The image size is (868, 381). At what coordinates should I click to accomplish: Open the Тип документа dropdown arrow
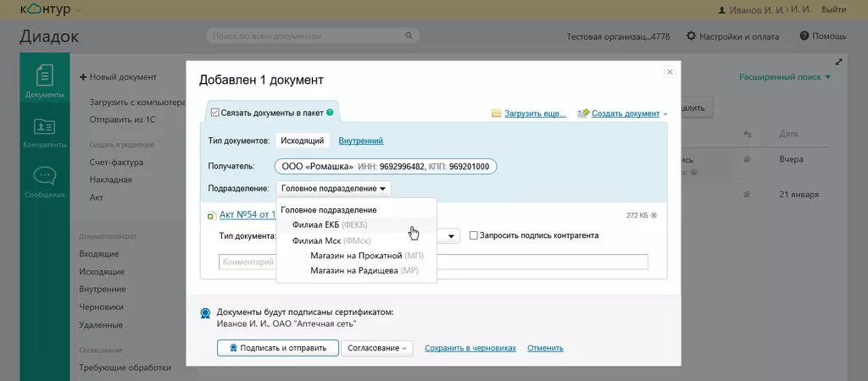click(x=451, y=236)
